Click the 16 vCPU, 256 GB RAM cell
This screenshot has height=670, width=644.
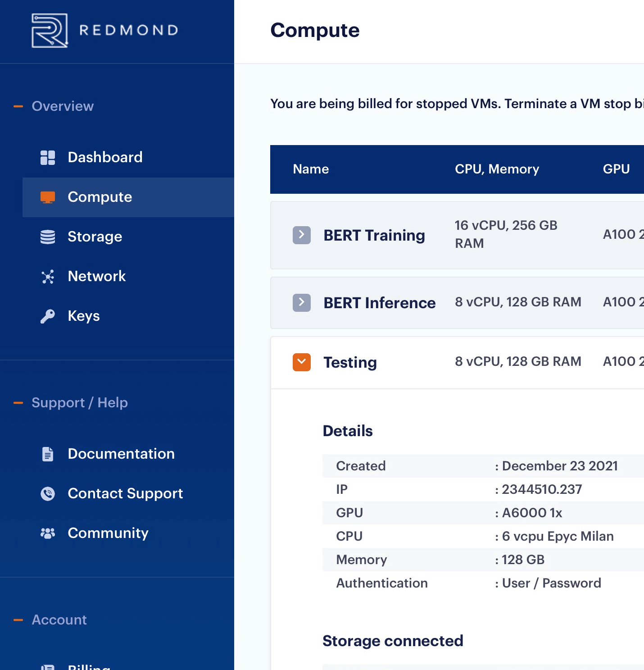coord(506,234)
